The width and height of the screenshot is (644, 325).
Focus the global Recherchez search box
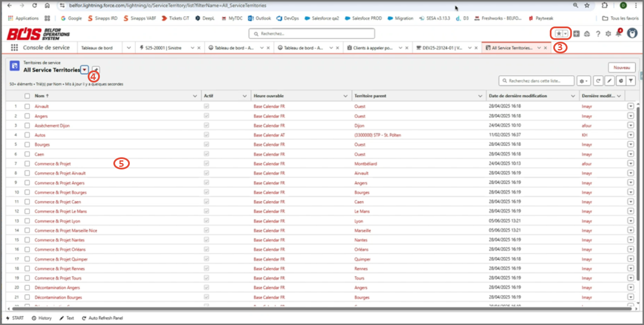click(x=311, y=33)
